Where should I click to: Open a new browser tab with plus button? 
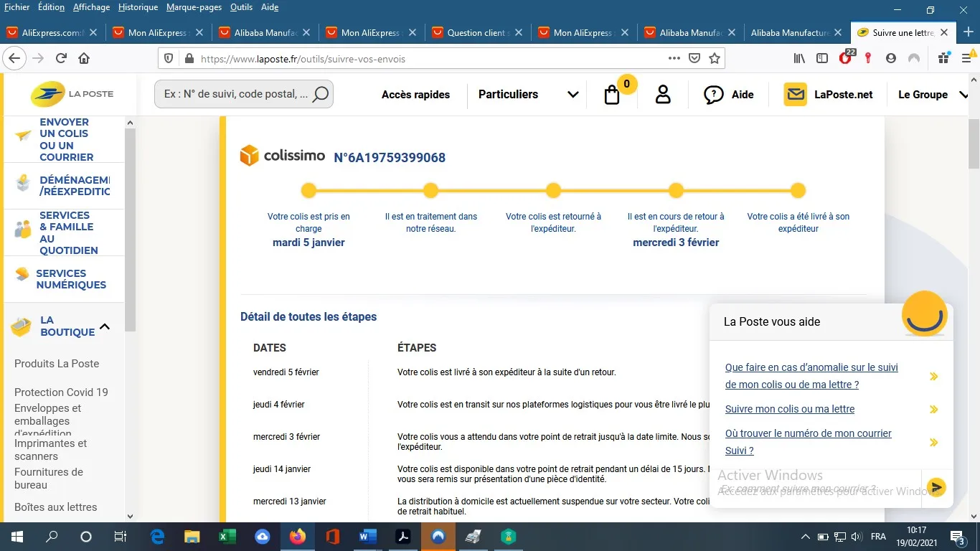tap(968, 32)
